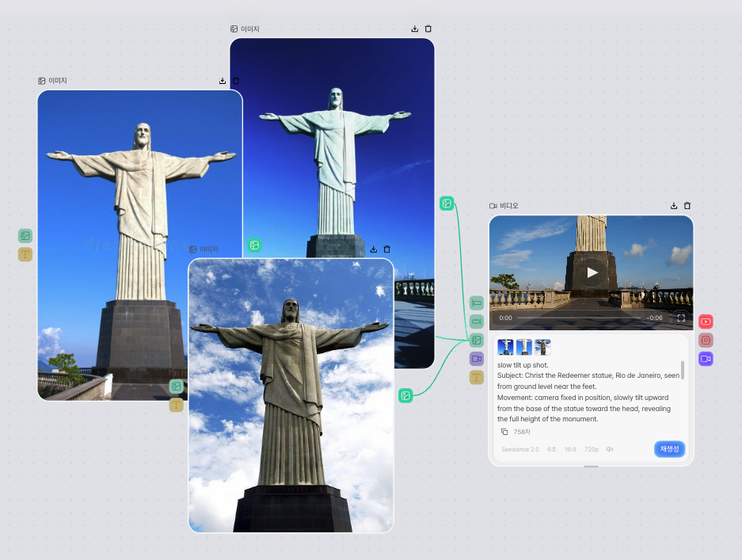Open the Seedance 2.0 model selector
This screenshot has height=560, width=742.
coord(520,449)
